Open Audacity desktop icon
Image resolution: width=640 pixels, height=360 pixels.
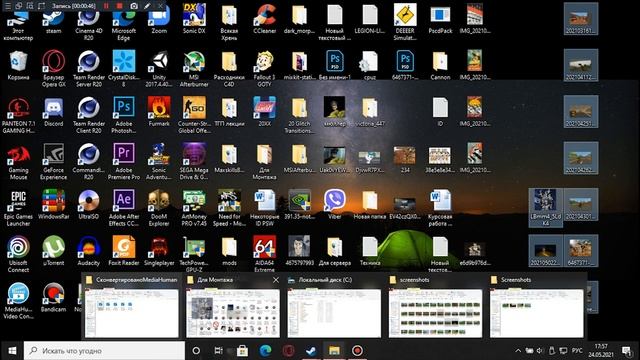(89, 251)
